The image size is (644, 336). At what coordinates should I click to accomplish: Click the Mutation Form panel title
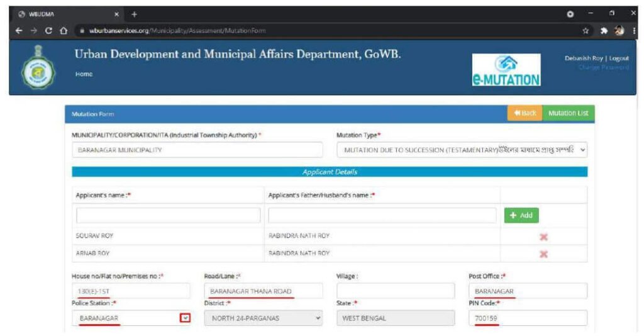93,114
